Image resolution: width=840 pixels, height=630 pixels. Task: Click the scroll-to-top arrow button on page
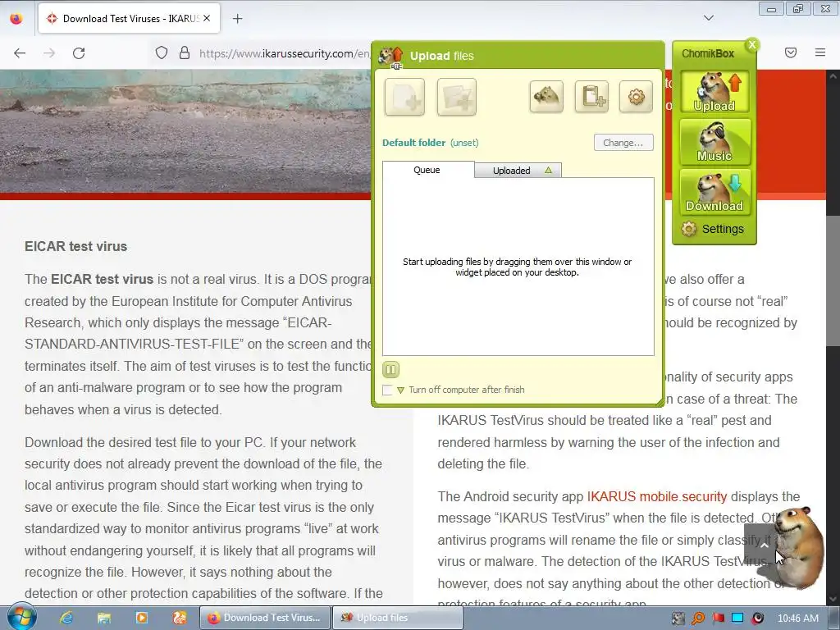(x=765, y=546)
